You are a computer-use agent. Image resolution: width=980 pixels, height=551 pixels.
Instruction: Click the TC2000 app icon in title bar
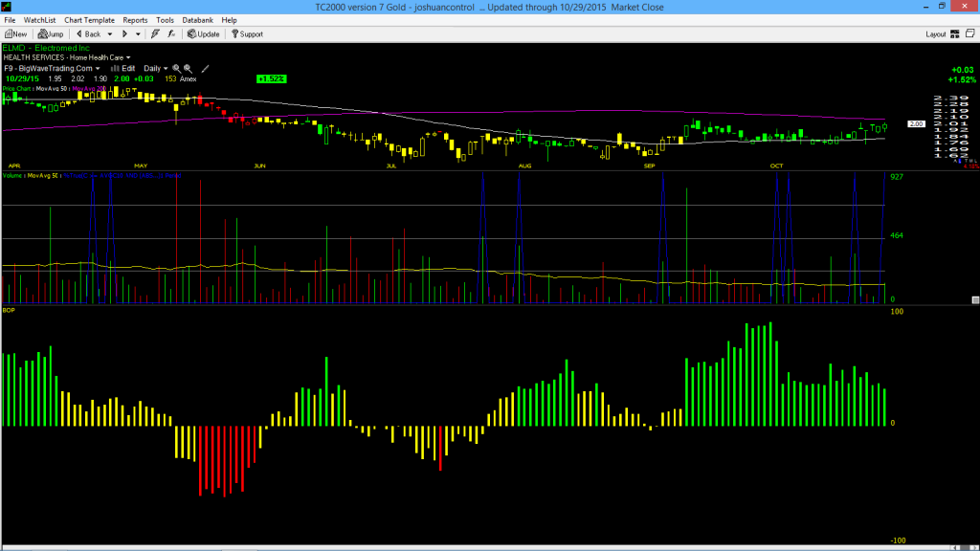pos(7,7)
